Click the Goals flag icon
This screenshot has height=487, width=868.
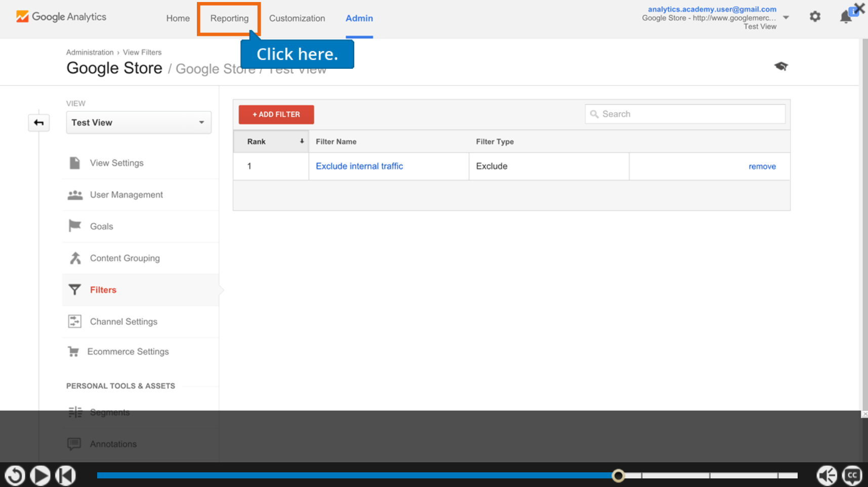tap(75, 226)
